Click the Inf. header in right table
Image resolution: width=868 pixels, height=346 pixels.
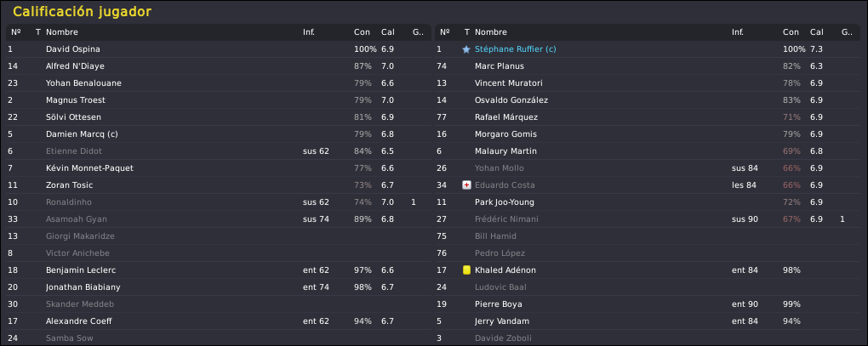pos(737,32)
